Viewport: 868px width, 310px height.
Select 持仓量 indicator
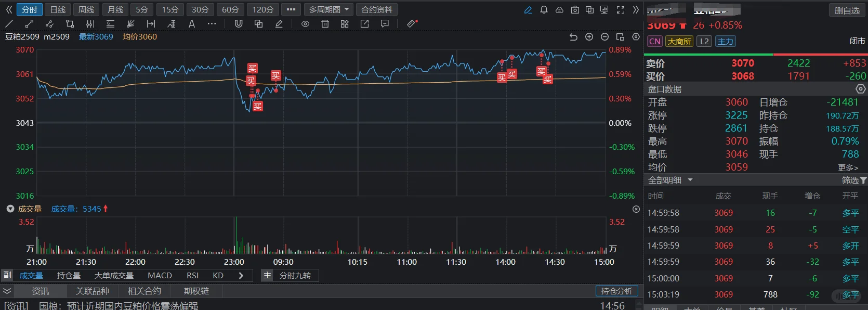coord(69,276)
